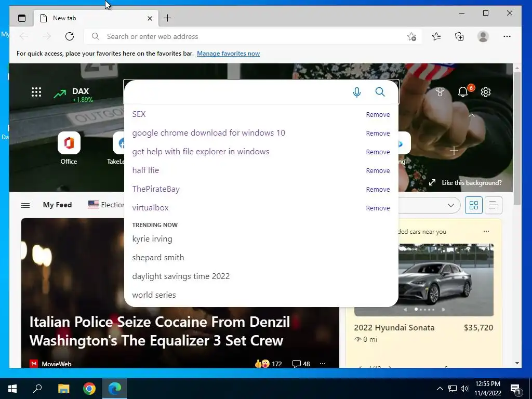Open the Rewards trophy icon

pyautogui.click(x=440, y=91)
